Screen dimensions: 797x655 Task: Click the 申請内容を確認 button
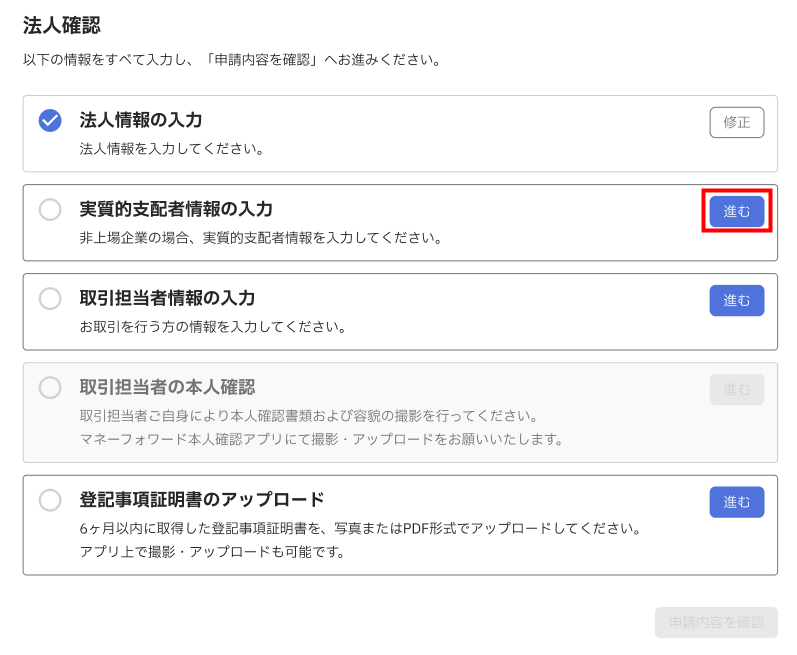[716, 622]
